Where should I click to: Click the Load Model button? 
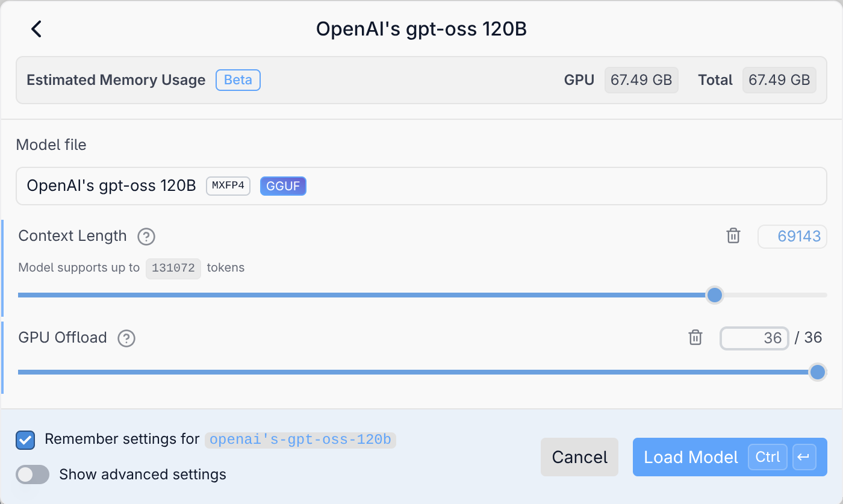click(691, 458)
